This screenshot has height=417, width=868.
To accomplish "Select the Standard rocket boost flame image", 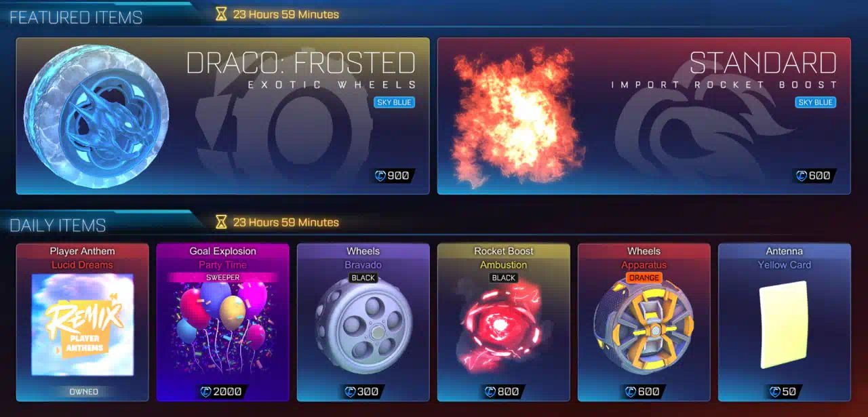I will [x=515, y=117].
